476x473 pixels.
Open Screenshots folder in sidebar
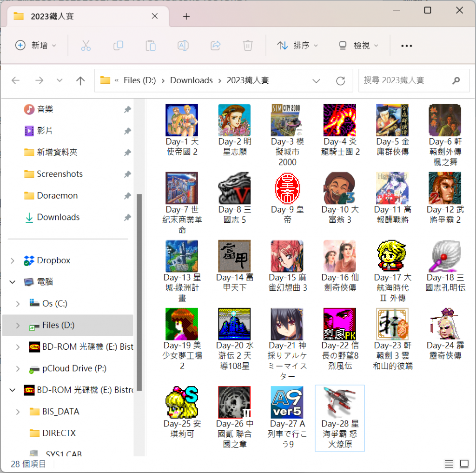pos(59,174)
